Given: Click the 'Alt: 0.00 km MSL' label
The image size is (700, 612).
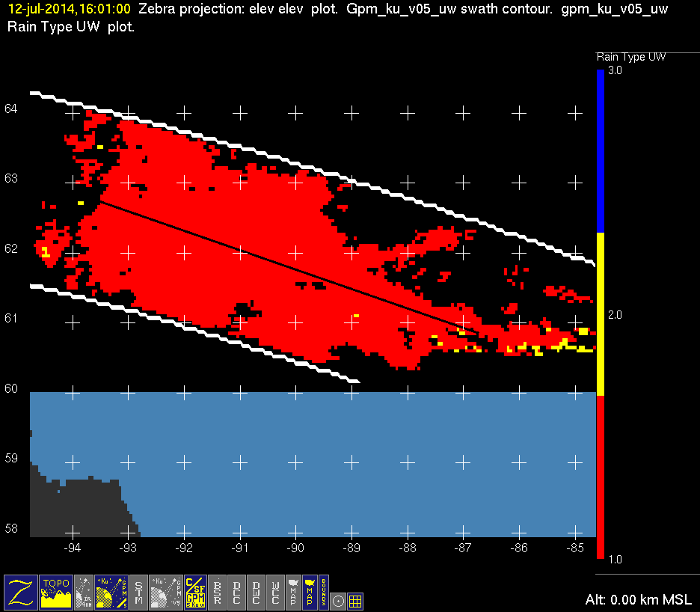Looking at the screenshot, I should (640, 600).
